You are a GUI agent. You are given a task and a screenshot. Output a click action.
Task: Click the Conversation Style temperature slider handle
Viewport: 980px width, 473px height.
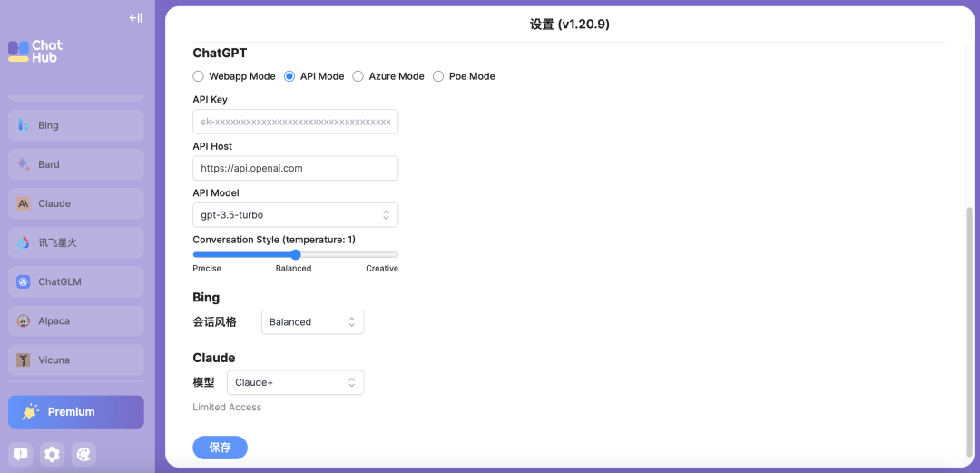coord(296,255)
